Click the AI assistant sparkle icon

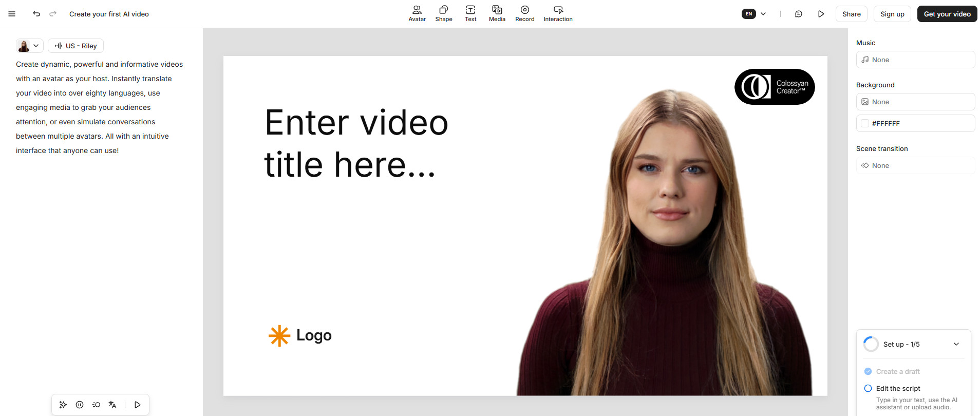tap(63, 405)
